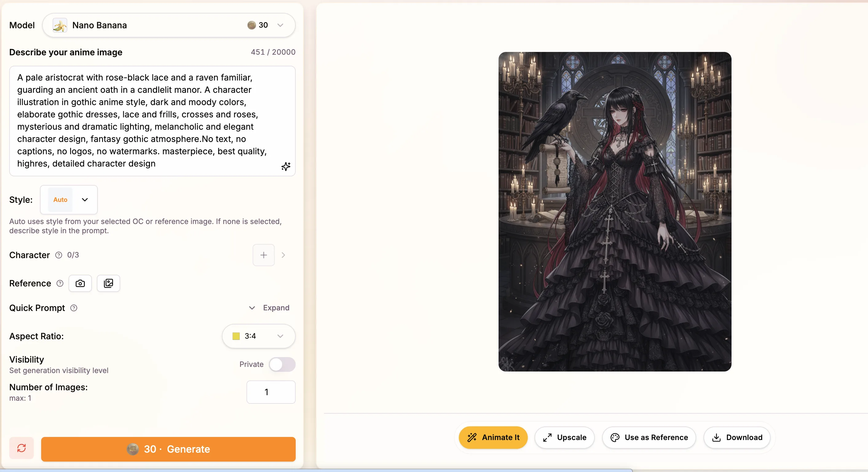868x472 pixels.
Task: Click the orange Generate button
Action: pyautogui.click(x=168, y=449)
